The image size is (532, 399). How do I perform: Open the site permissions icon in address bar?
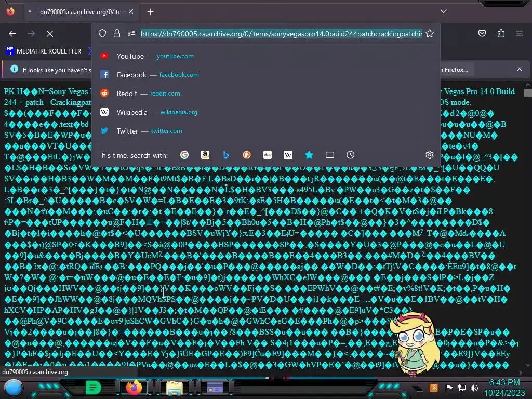coord(131,33)
